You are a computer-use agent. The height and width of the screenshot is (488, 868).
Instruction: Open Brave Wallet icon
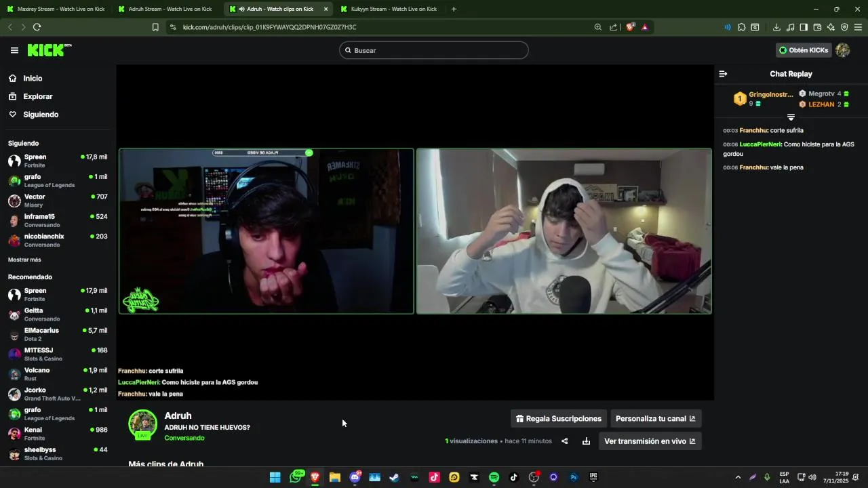point(817,27)
